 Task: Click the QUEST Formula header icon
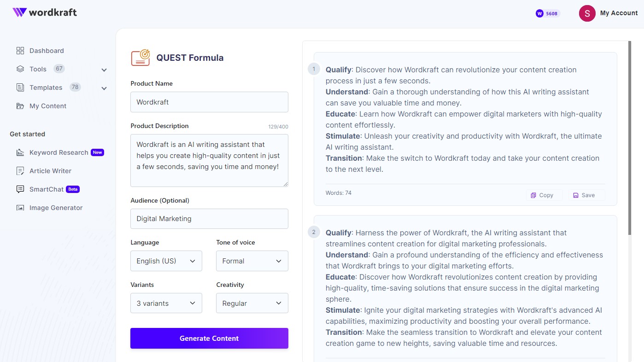pos(140,57)
